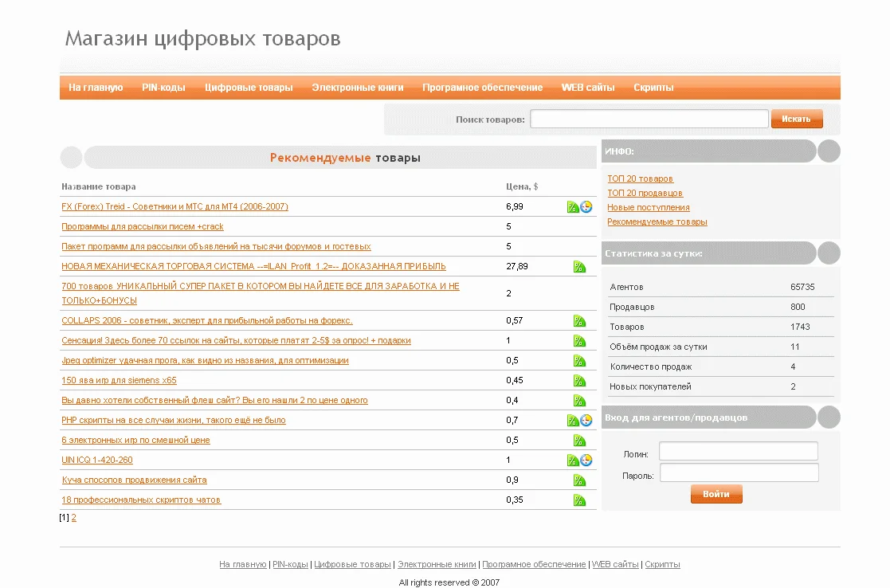
Task: Click the percent icon for 150 ява игр
Action: [x=580, y=379]
